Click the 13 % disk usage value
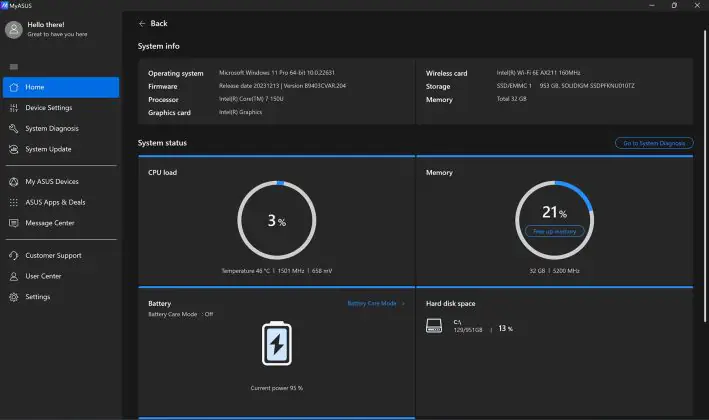 pyautogui.click(x=505, y=329)
